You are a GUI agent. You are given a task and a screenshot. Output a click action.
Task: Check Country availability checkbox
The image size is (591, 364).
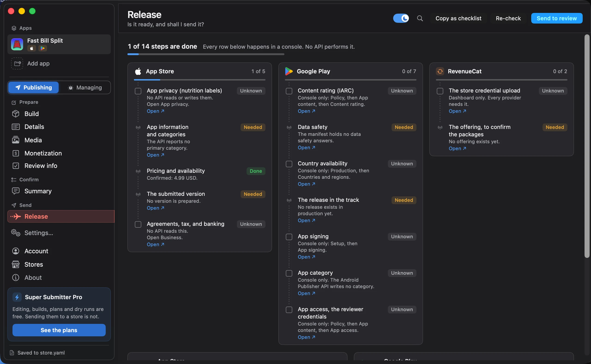(x=289, y=164)
